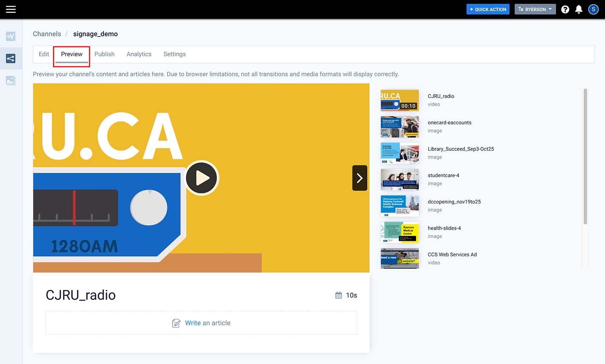Switch to the Publish tab

(104, 54)
